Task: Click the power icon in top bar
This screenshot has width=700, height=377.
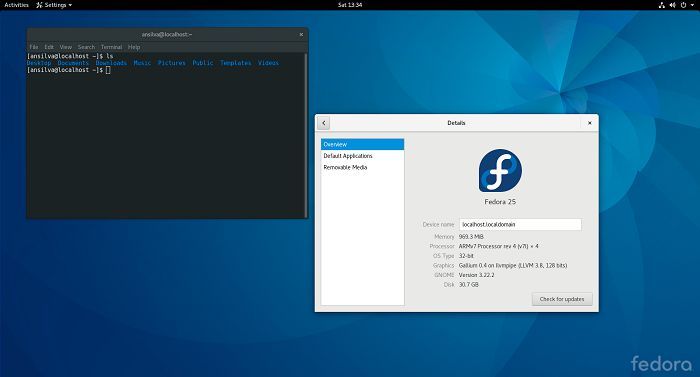Action: (x=683, y=5)
